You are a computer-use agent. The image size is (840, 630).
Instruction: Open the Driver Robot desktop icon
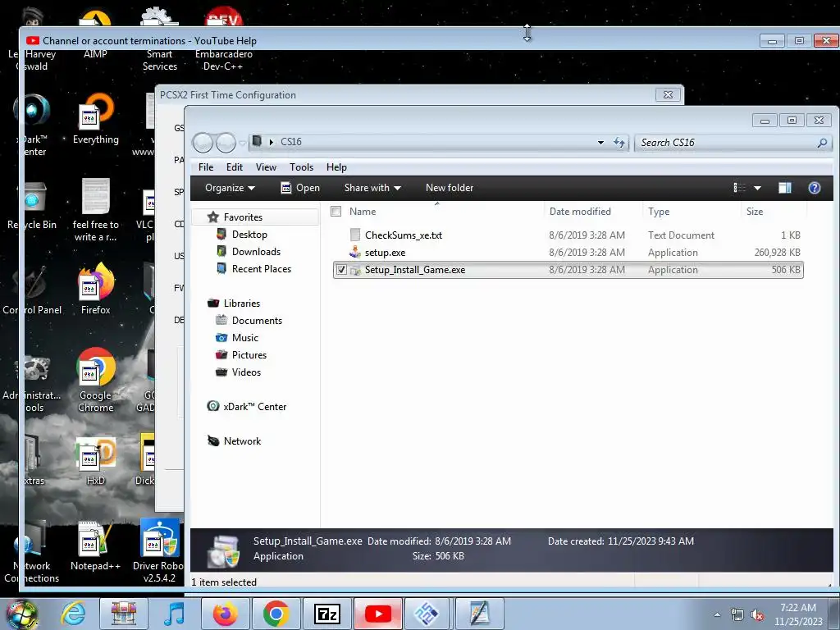[159, 550]
